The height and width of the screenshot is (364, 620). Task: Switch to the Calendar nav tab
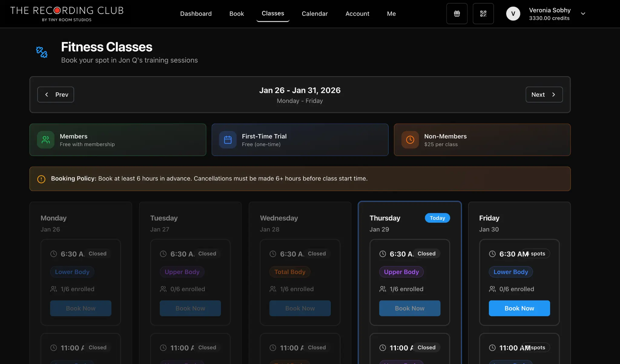point(315,14)
